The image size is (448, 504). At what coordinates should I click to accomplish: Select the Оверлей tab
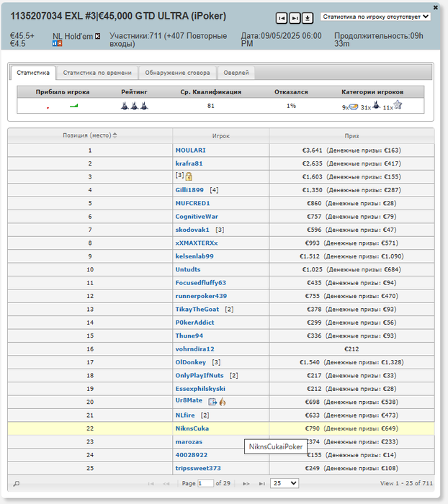[236, 73]
